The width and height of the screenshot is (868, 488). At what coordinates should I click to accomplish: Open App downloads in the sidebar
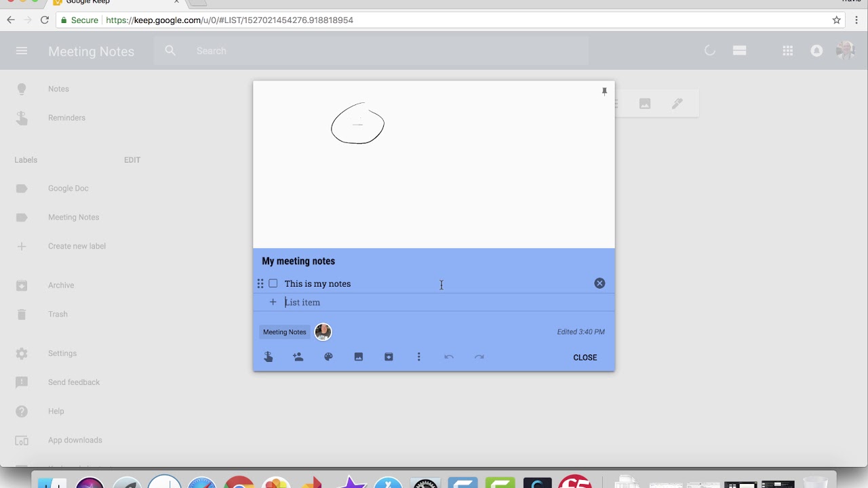coord(75,441)
